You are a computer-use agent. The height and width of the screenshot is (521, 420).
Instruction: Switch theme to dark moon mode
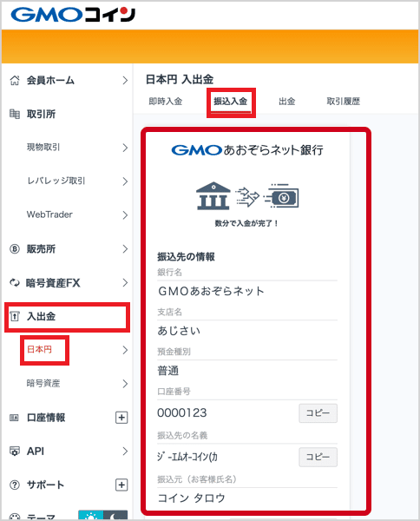(115, 515)
